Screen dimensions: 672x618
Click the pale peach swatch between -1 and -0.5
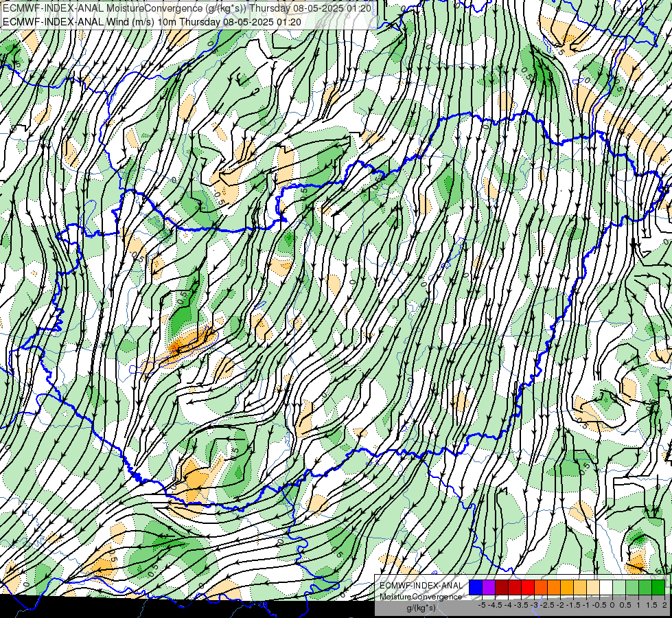(593, 587)
